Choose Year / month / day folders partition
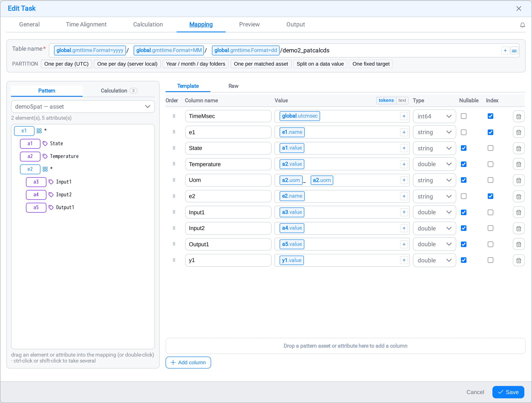This screenshot has height=403, width=532. [x=196, y=64]
